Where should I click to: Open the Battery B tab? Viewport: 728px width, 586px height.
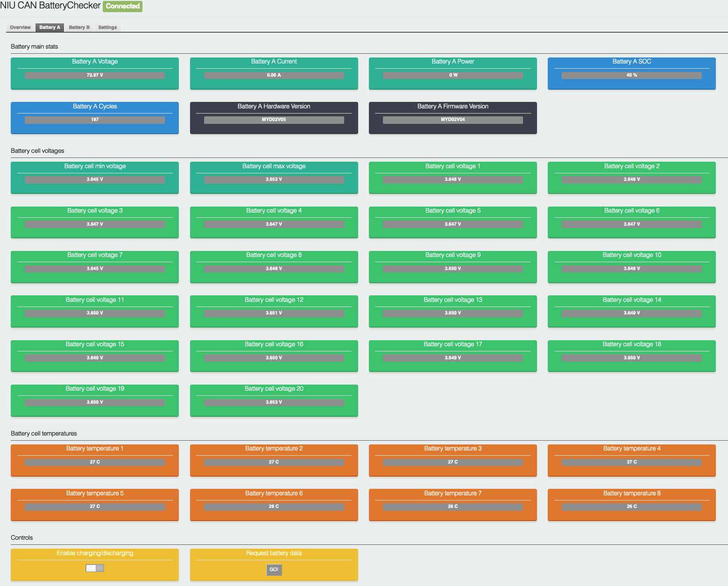79,28
